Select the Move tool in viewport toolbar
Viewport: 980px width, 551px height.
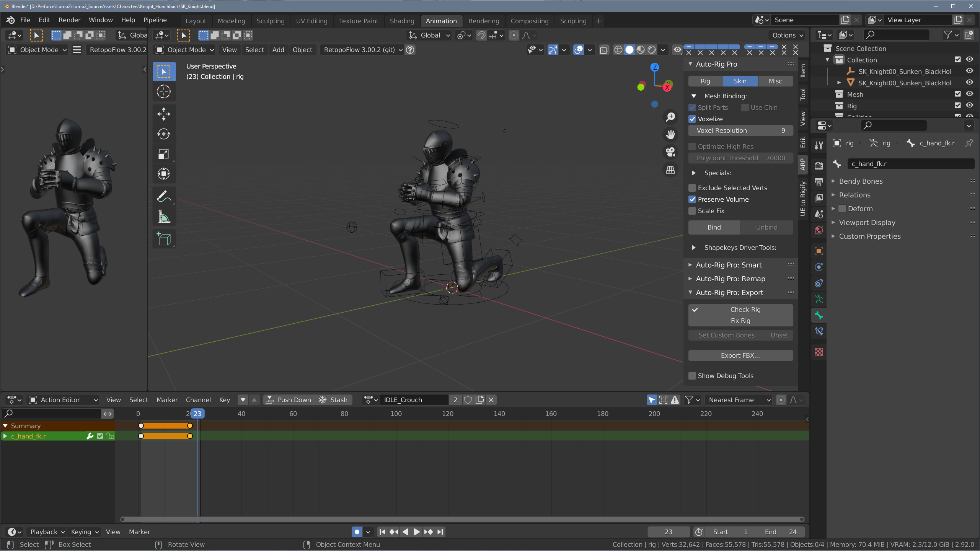(x=164, y=114)
